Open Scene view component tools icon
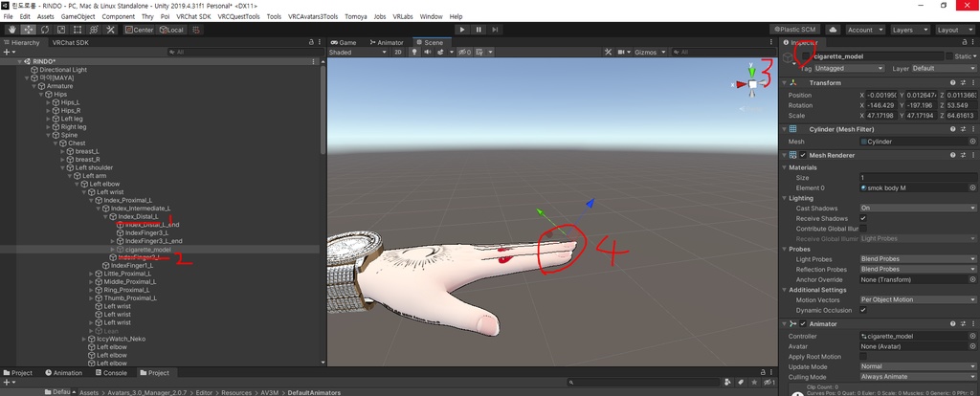980x396 pixels. pyautogui.click(x=608, y=53)
